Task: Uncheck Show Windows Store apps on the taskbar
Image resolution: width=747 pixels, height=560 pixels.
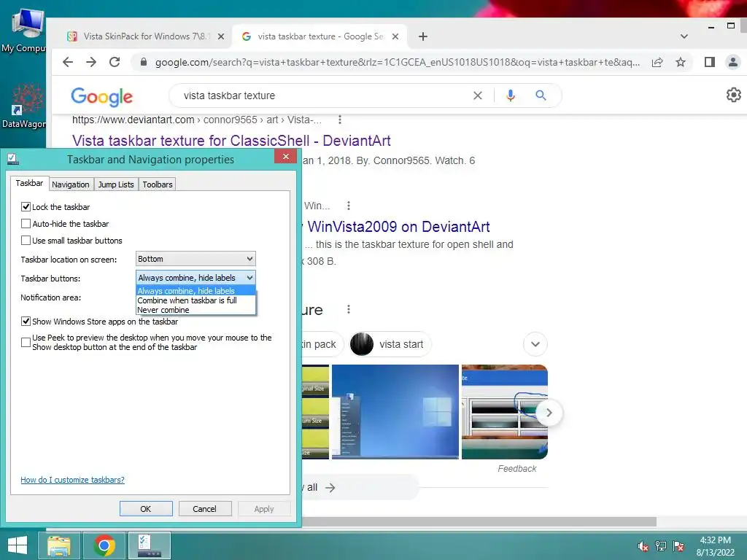Action: coord(26,322)
